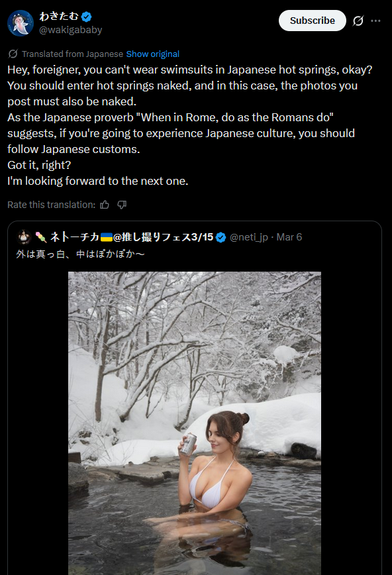
Task: Click the Grok icon beside Subscribe
Action: (x=358, y=21)
